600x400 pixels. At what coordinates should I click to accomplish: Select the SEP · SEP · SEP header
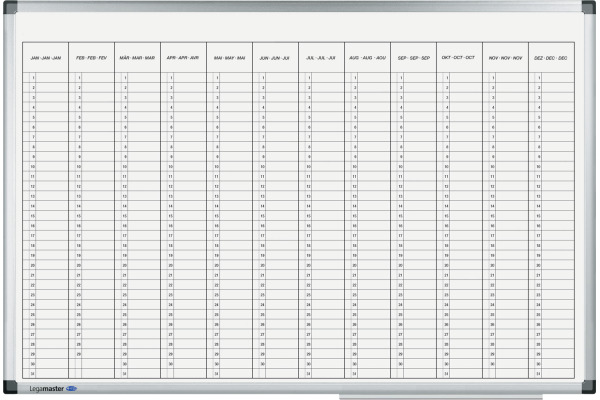pos(414,58)
